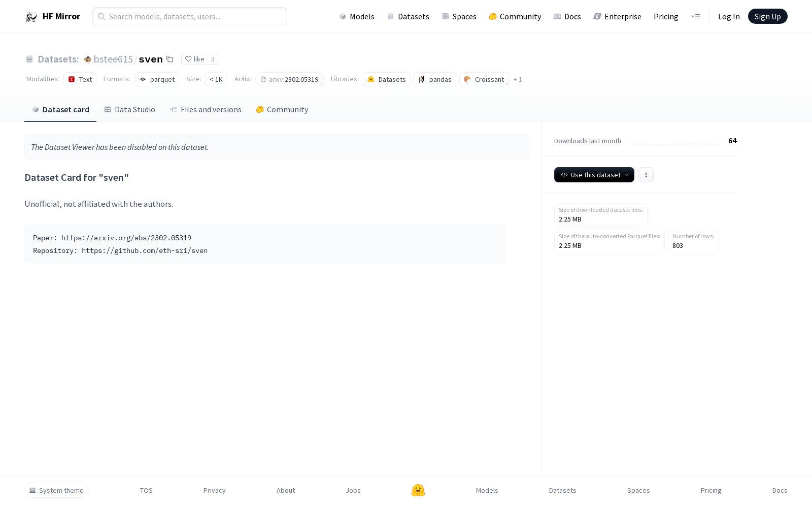Viewport: 812px width, 508px height.
Task: Click the Unofficial, not affiliated text
Action: [x=98, y=204]
